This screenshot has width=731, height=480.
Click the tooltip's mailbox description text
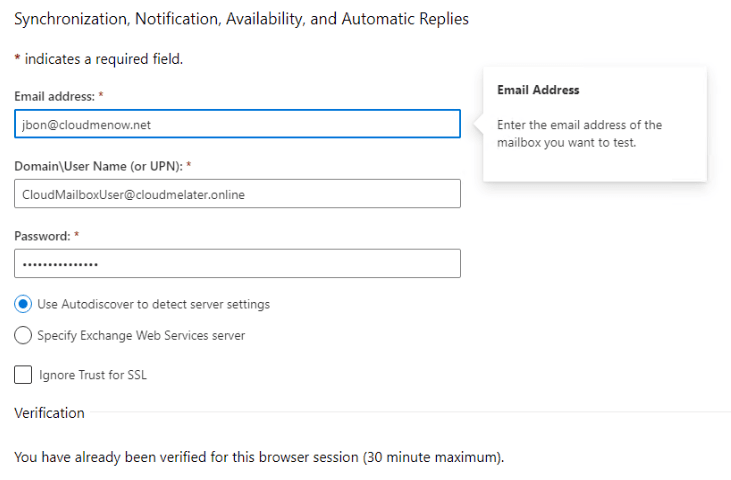(580, 134)
